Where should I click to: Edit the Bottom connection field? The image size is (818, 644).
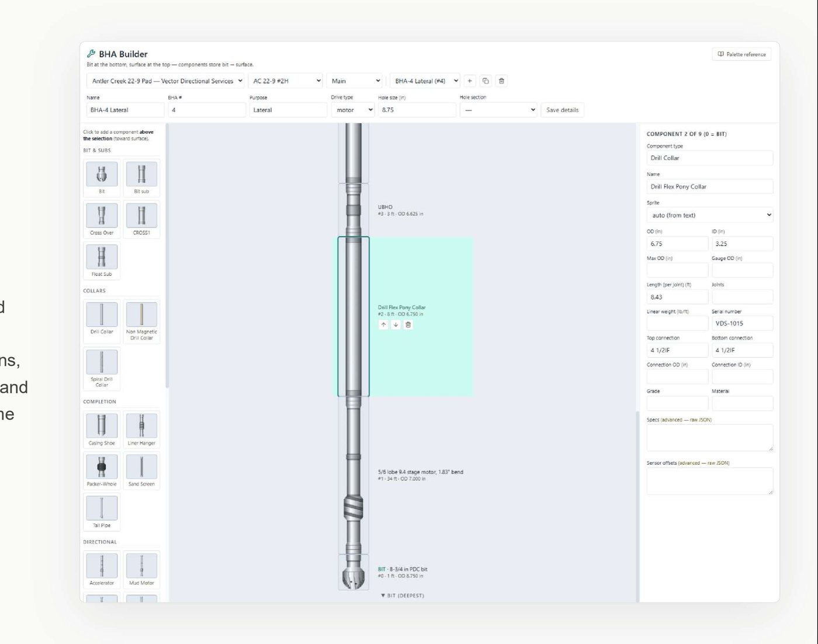742,350
